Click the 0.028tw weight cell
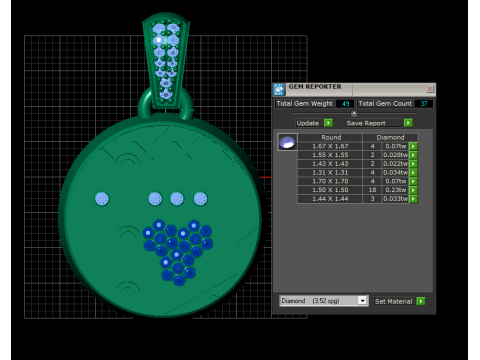This screenshot has height=360, width=480. tap(395, 155)
